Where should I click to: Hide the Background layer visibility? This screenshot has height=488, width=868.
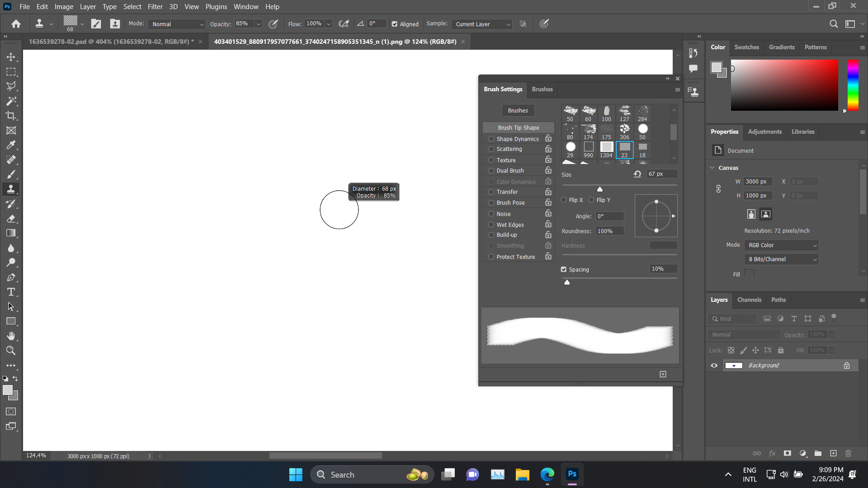tap(714, 365)
